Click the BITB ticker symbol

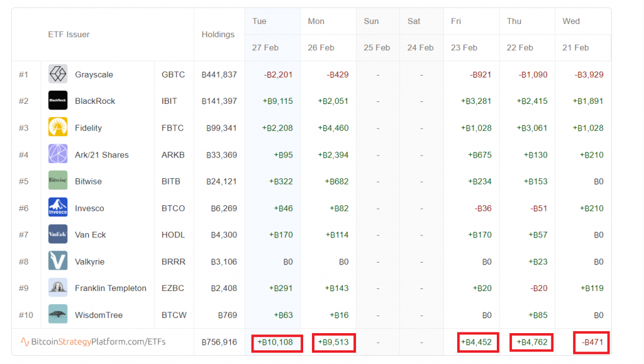click(171, 181)
